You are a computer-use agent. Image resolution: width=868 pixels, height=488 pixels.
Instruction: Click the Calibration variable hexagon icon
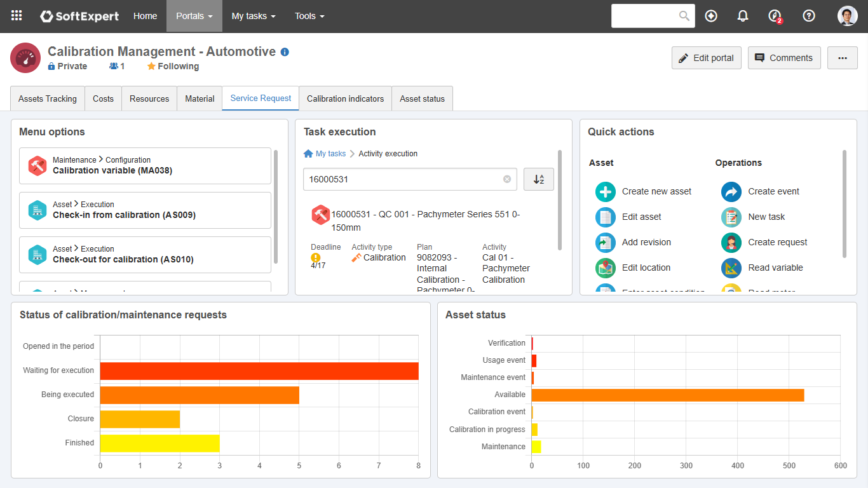[x=37, y=166]
